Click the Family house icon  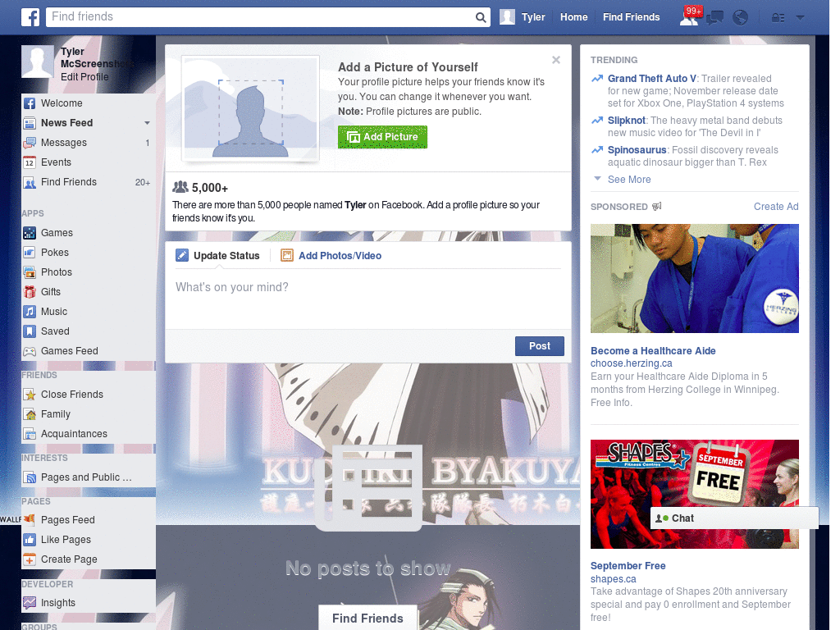30,414
